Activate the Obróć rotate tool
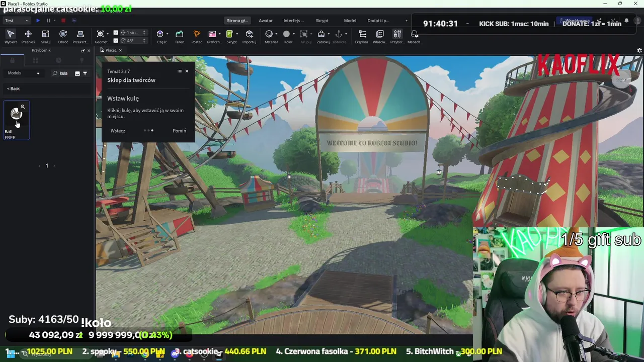 click(x=63, y=36)
